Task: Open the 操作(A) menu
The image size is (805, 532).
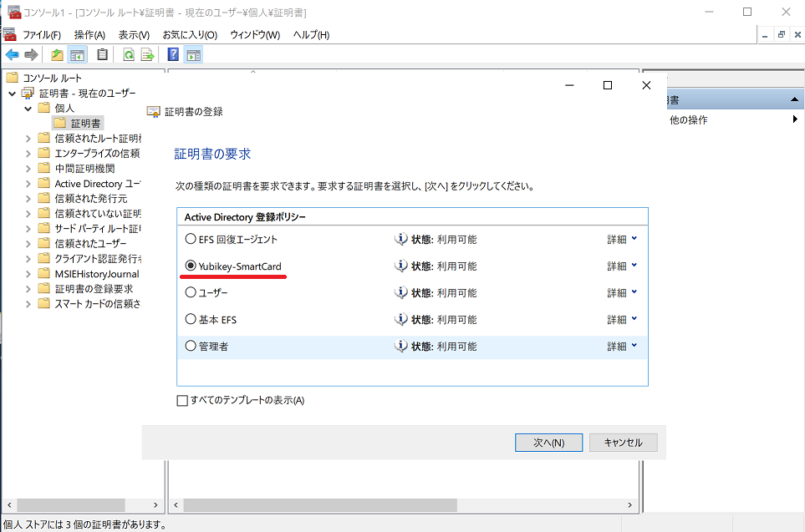Action: tap(89, 34)
